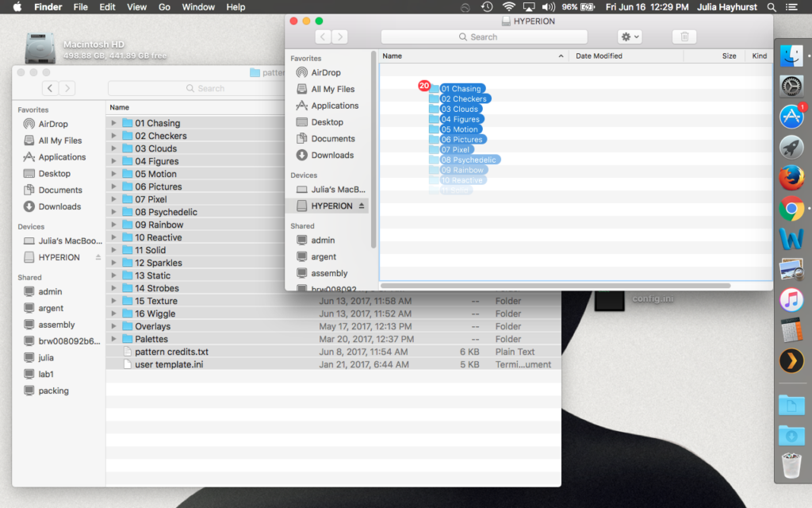Open the View menu
The width and height of the screenshot is (812, 508).
136,6
